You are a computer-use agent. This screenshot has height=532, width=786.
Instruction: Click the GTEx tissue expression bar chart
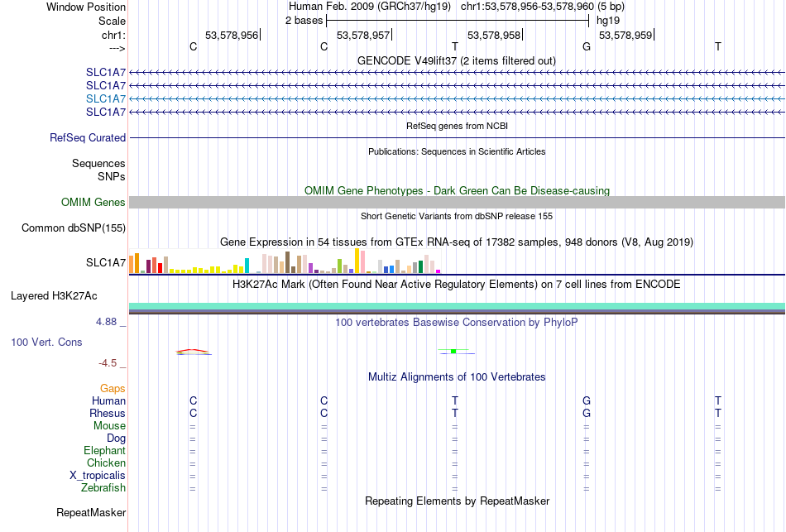285,261
